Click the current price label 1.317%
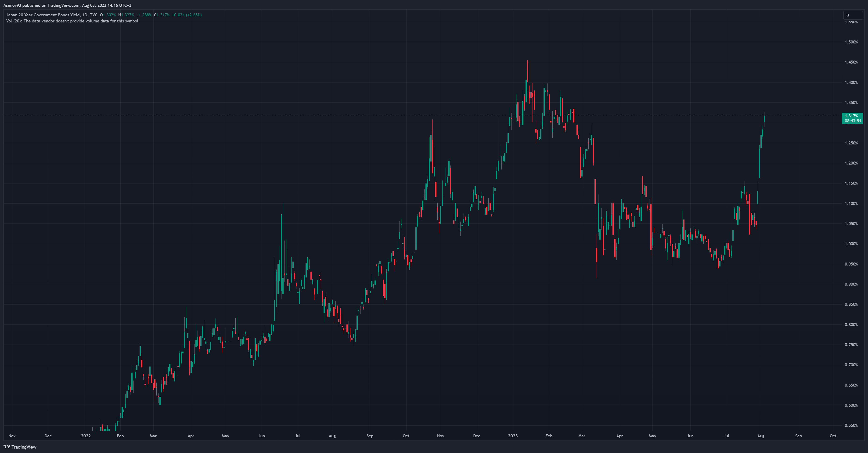The height and width of the screenshot is (453, 868). pyautogui.click(x=851, y=116)
